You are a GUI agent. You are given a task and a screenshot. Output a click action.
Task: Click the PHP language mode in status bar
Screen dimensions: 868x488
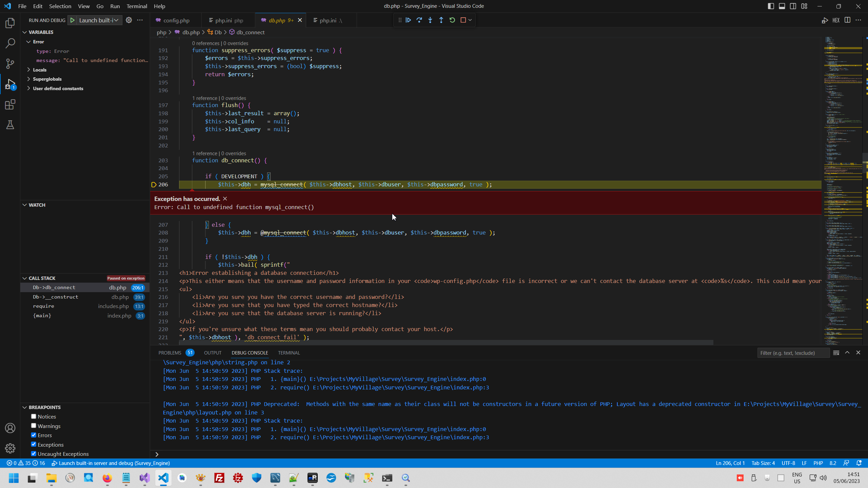click(x=818, y=463)
